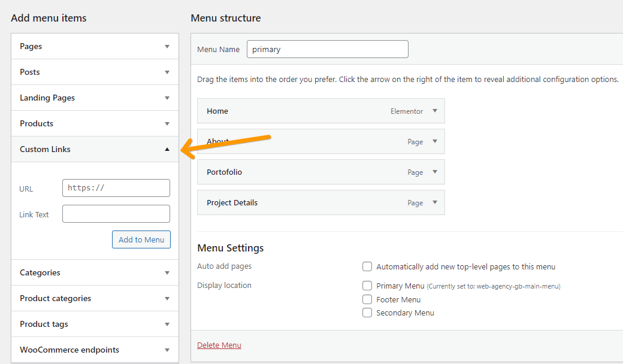The width and height of the screenshot is (623, 364).
Task: Expand the Pages panel arrow
Action: pos(167,47)
